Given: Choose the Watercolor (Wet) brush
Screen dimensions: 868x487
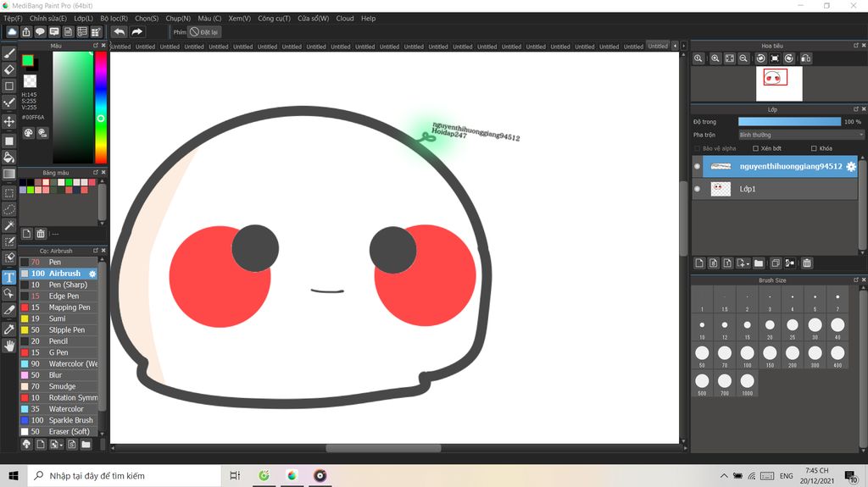Looking at the screenshot, I should (58, 364).
